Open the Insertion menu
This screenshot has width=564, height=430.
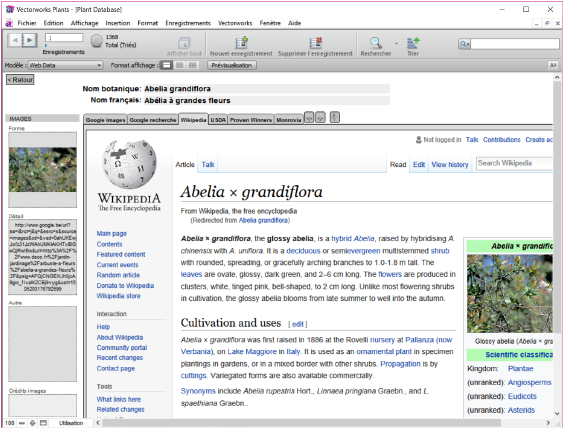118,23
